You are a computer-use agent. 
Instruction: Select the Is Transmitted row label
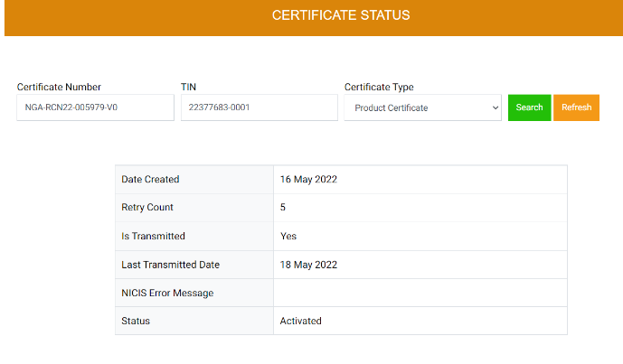point(153,236)
